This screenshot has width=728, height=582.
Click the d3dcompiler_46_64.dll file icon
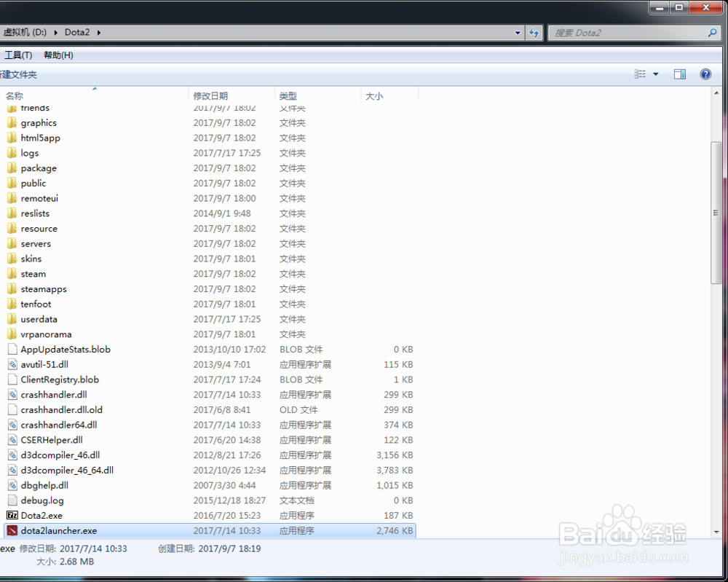click(12, 470)
